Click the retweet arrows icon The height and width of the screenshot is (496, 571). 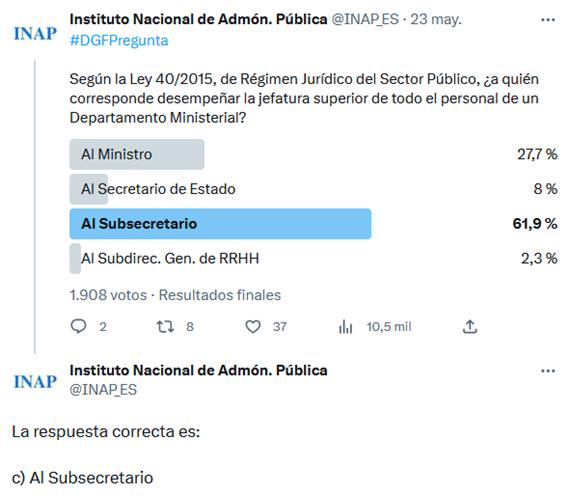pos(165,327)
